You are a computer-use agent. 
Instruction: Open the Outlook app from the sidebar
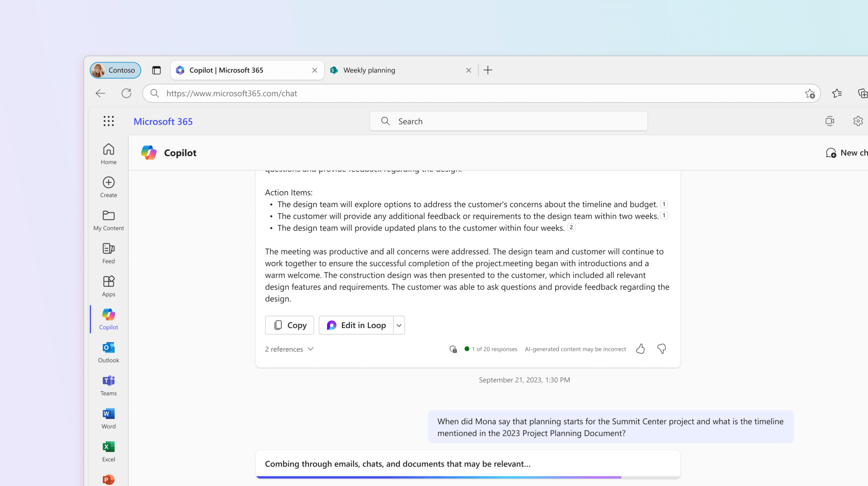[108, 351]
